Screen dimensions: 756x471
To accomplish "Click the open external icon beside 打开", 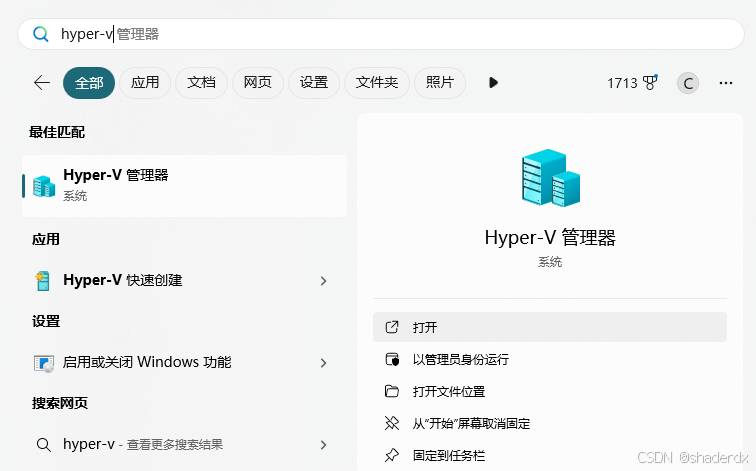I will pos(392,327).
